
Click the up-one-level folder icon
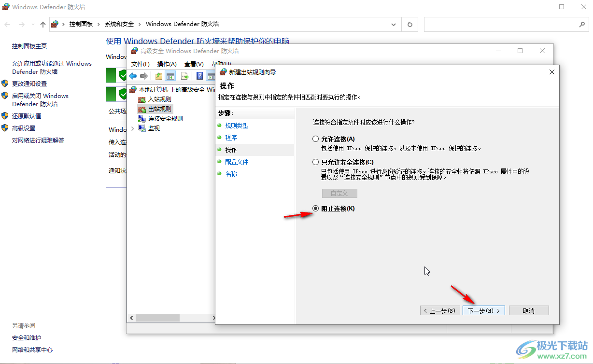tap(159, 76)
